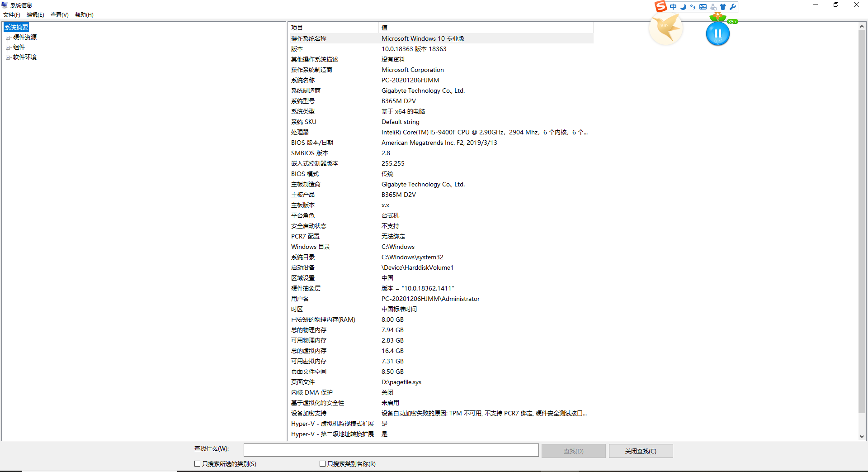Click the BIOS 版本/日期 item

coord(312,143)
